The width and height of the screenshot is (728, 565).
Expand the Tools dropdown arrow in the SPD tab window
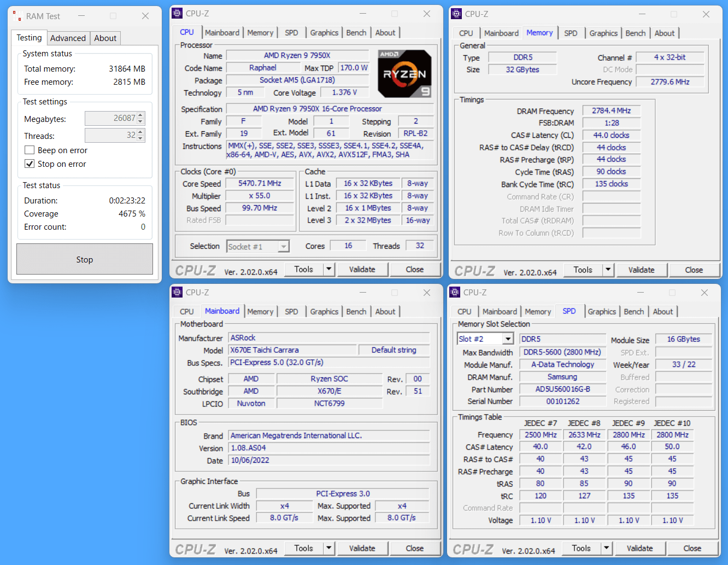(x=606, y=548)
